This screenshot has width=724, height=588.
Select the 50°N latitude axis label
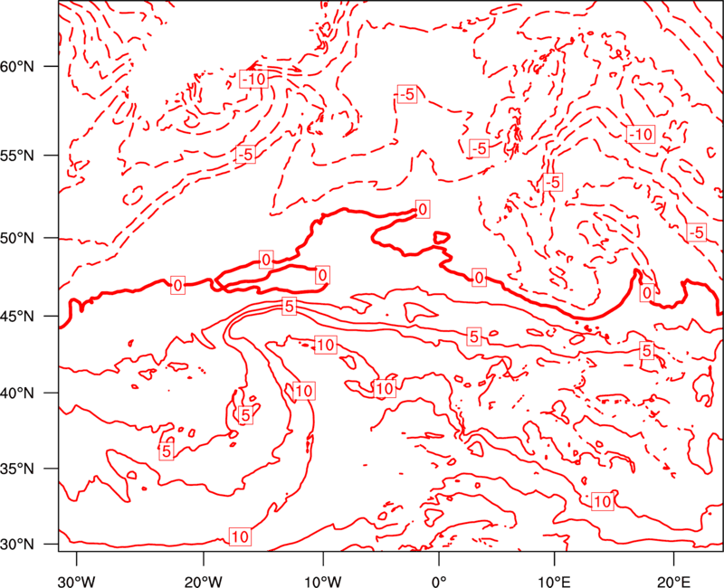[x=17, y=238]
